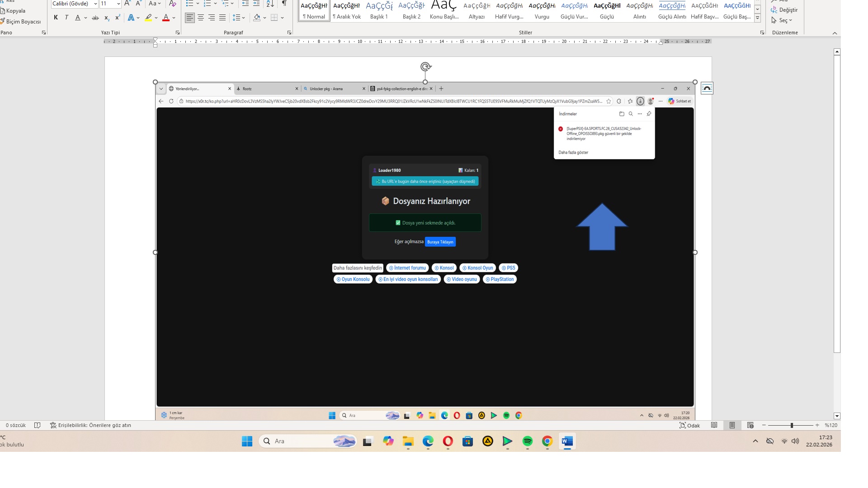Click the subscript icon
This screenshot has width=868, height=488.
[107, 18]
